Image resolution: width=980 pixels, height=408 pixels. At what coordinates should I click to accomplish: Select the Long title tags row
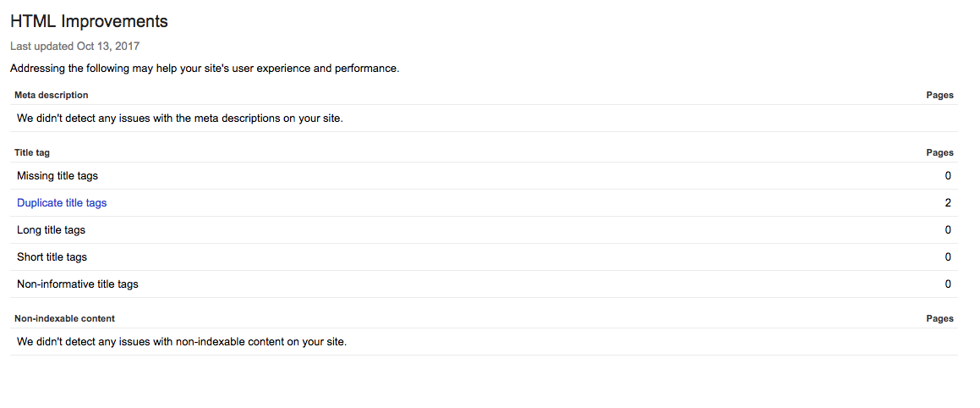[x=484, y=229]
